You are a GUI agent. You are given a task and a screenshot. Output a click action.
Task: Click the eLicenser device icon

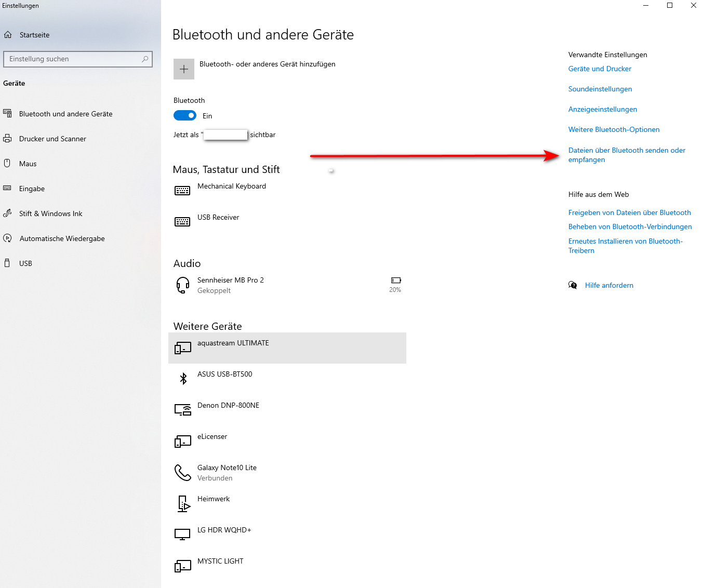(x=182, y=441)
